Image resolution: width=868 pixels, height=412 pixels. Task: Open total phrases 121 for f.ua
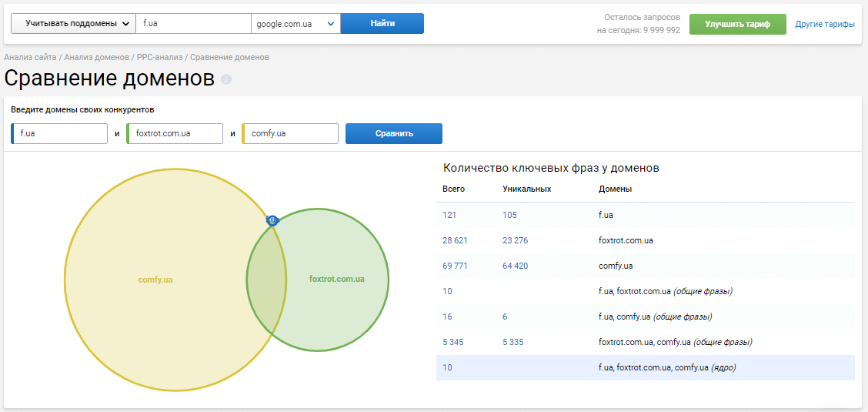point(449,215)
